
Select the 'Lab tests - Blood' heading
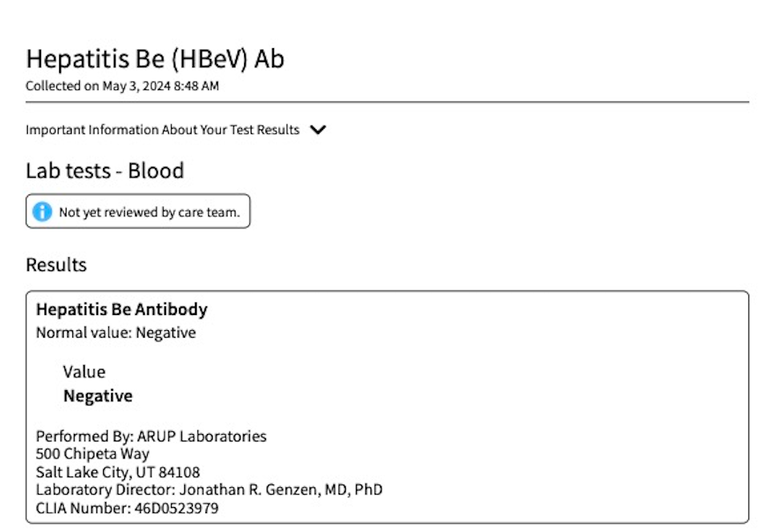[x=105, y=170]
